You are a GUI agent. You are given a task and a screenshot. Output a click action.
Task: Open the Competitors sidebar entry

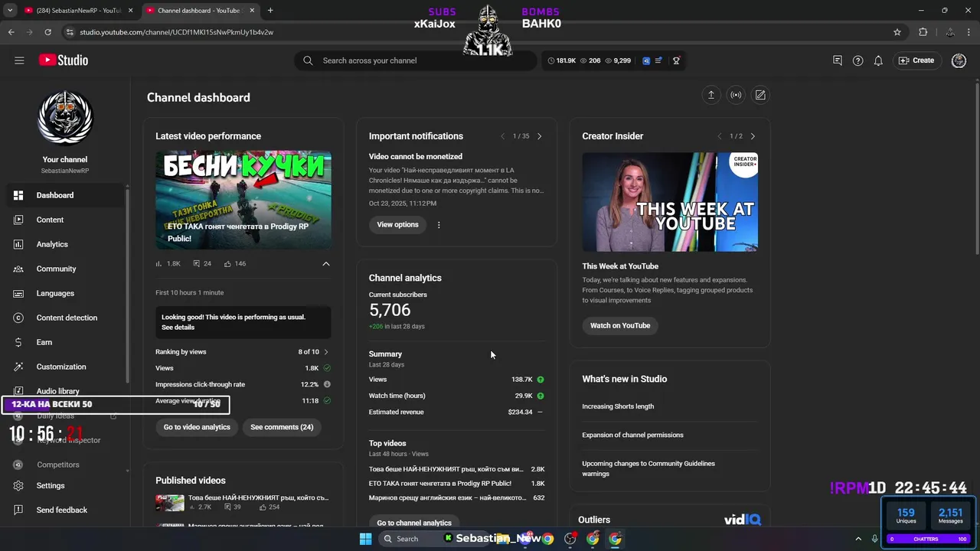[x=65, y=465]
